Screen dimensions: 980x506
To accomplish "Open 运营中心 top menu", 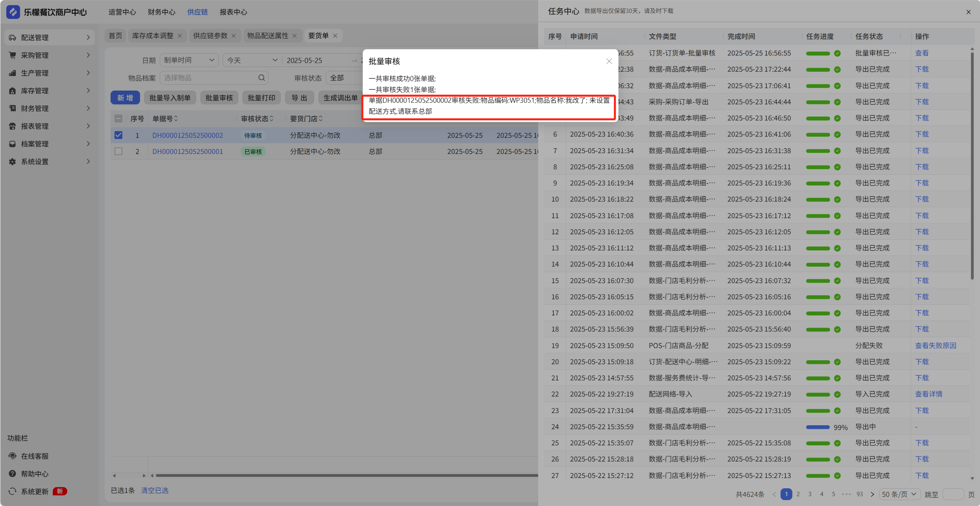I will click(x=122, y=12).
